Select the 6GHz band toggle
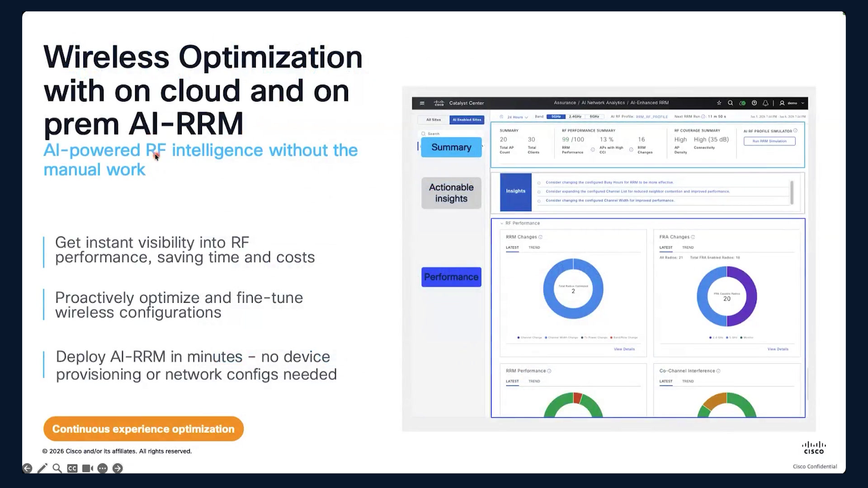 pos(594,117)
